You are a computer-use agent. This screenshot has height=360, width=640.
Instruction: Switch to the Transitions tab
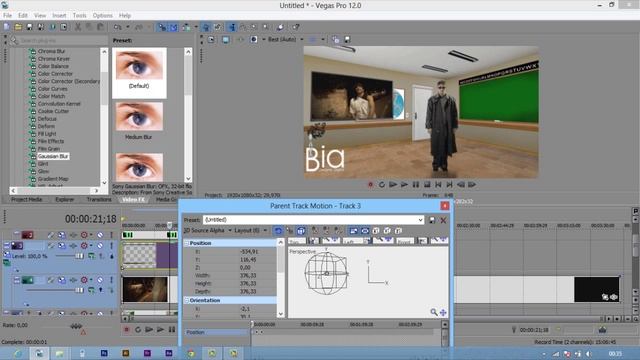[99, 200]
